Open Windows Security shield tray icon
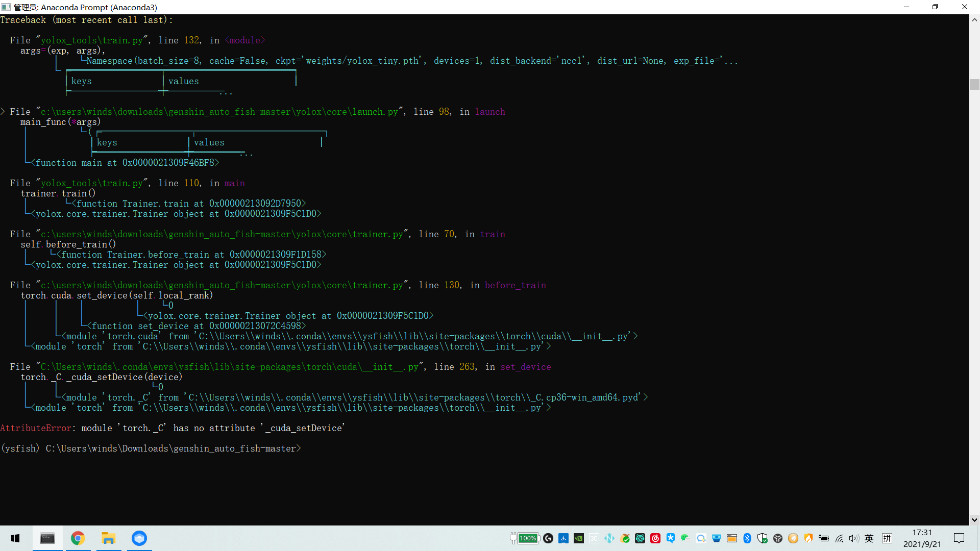The height and width of the screenshot is (551, 980). pos(763,538)
